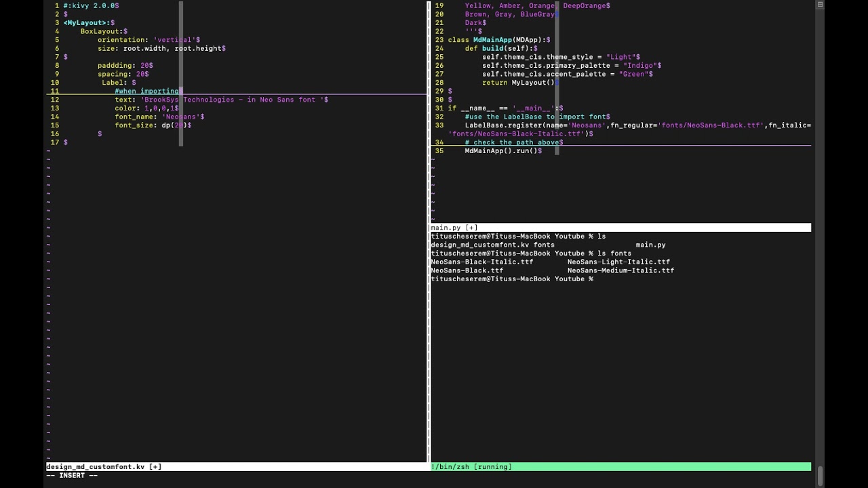868x488 pixels.
Task: Click the terminal command 'ls fonts' line
Action: [531, 253]
